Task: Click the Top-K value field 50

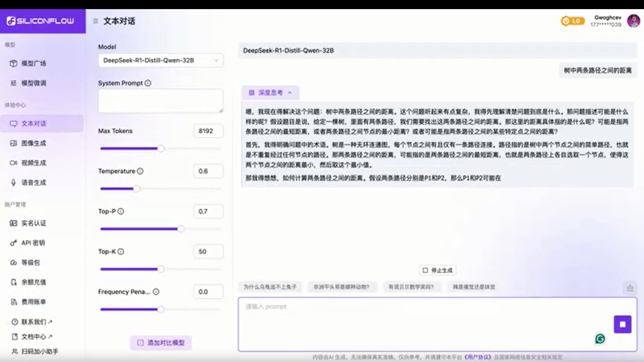Action: coord(208,251)
